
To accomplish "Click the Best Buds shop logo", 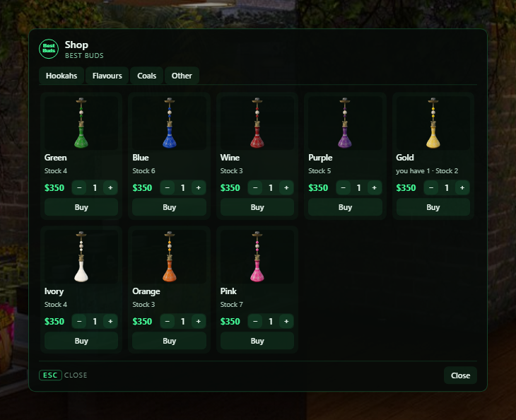I will (49, 49).
